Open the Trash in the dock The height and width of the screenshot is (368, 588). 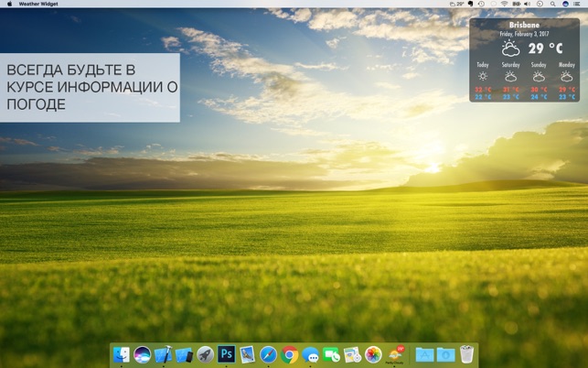tap(466, 354)
